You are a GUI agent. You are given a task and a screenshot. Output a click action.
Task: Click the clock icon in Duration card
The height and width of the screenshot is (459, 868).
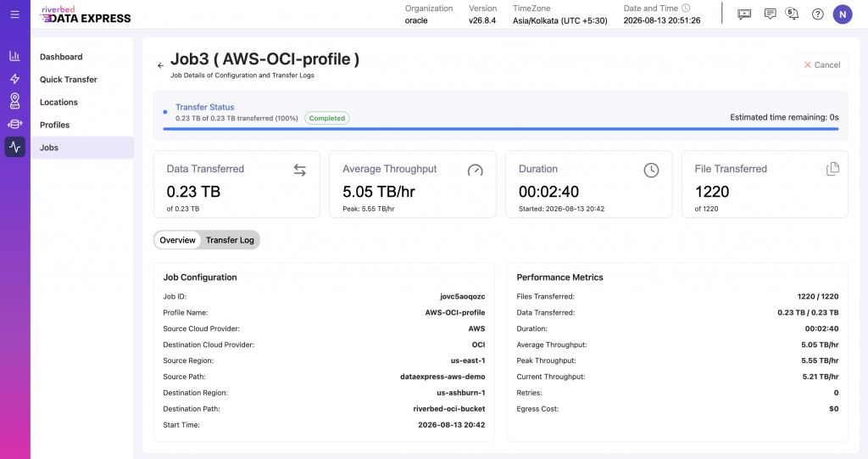[651, 171]
